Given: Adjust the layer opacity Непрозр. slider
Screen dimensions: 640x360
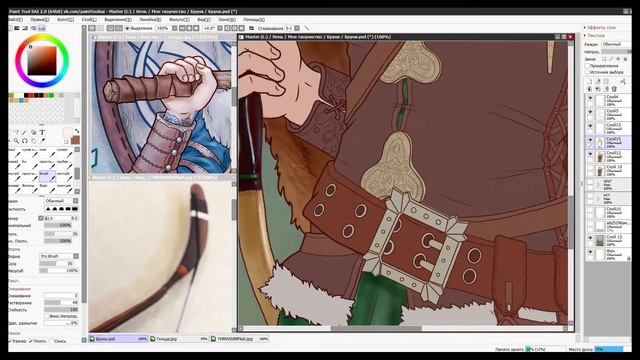Looking at the screenshot, I should 616,52.
